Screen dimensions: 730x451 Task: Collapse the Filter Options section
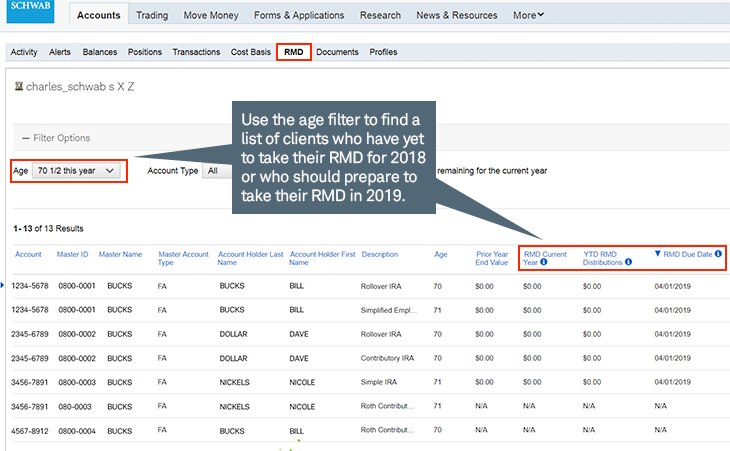pos(56,138)
